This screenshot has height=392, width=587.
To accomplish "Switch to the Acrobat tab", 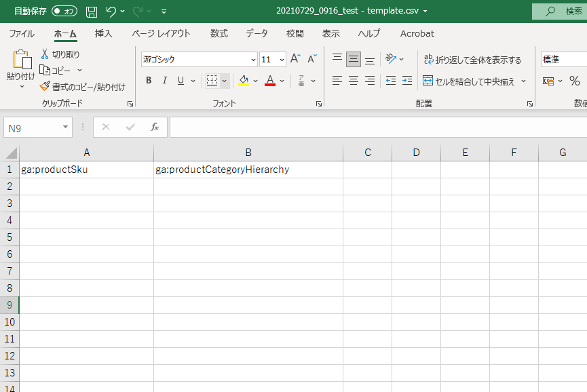I will pyautogui.click(x=417, y=34).
